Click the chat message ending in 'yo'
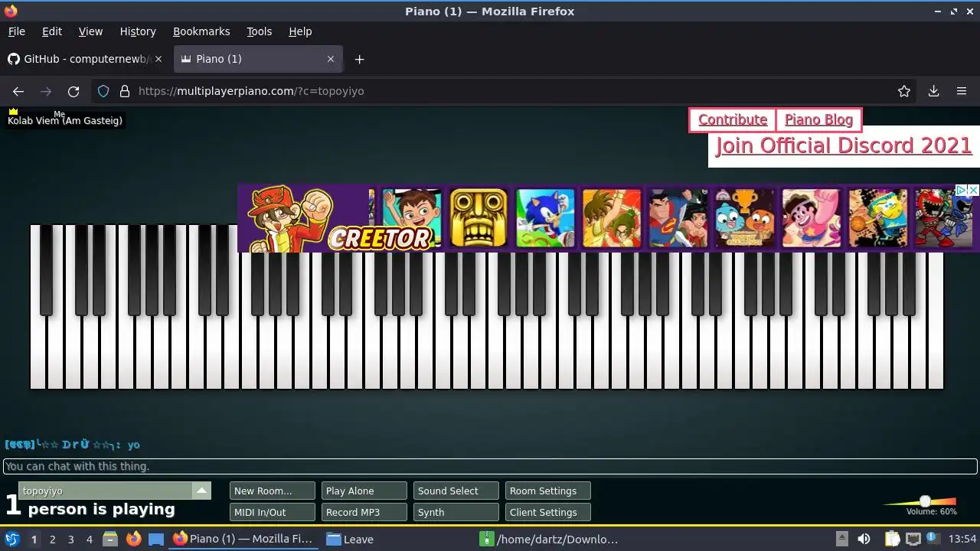 coord(72,445)
